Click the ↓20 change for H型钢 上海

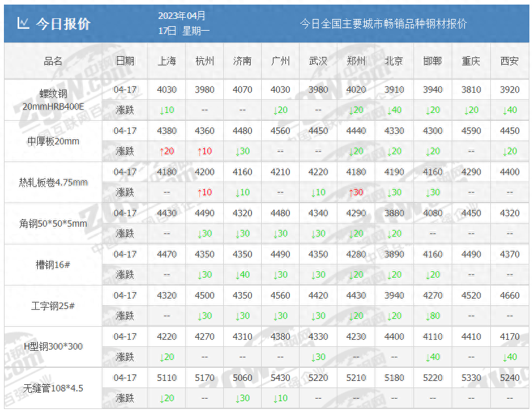[x=167, y=357]
